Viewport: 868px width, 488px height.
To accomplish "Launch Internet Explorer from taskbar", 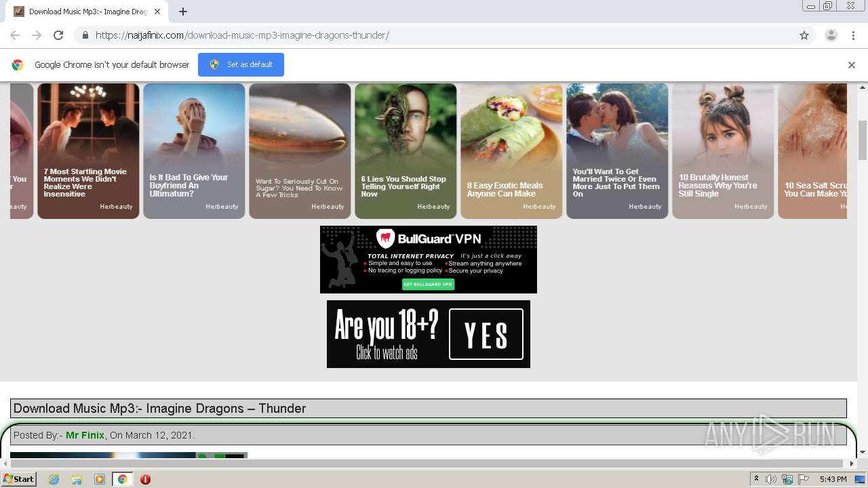I will [54, 479].
